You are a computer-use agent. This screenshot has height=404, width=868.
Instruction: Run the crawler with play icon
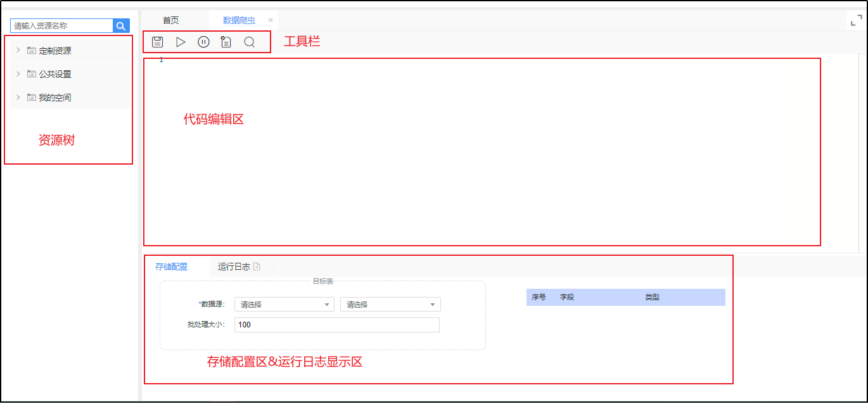[x=181, y=42]
